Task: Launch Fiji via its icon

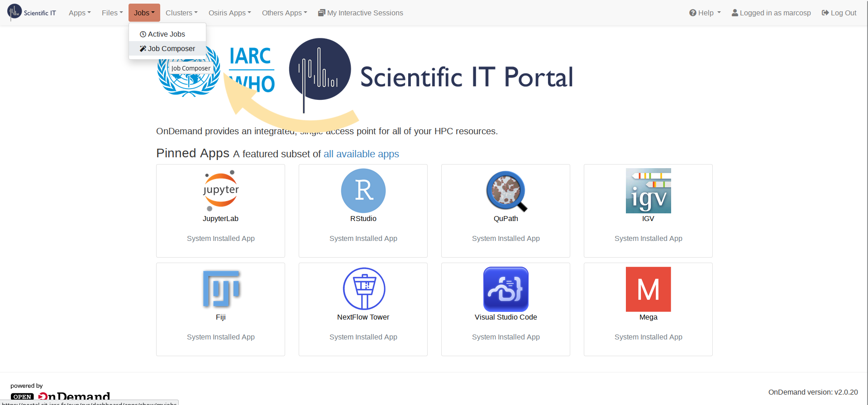Action: [x=221, y=289]
